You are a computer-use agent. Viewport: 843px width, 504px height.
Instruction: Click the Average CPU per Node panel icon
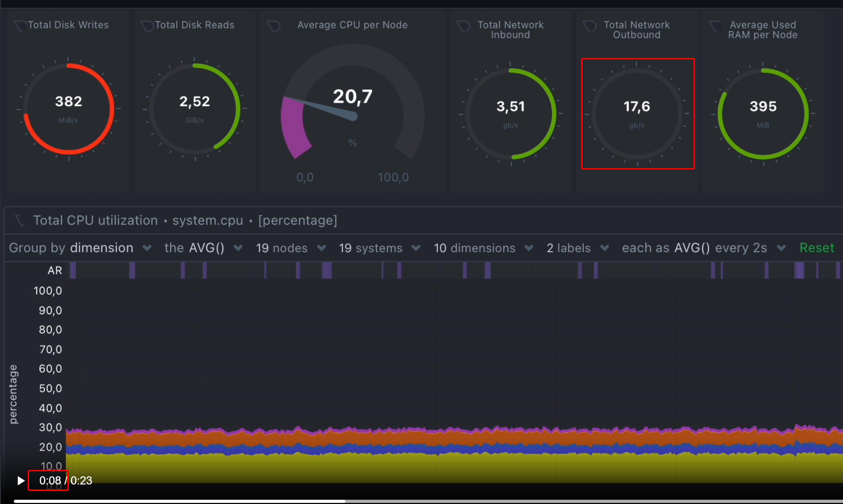(274, 26)
